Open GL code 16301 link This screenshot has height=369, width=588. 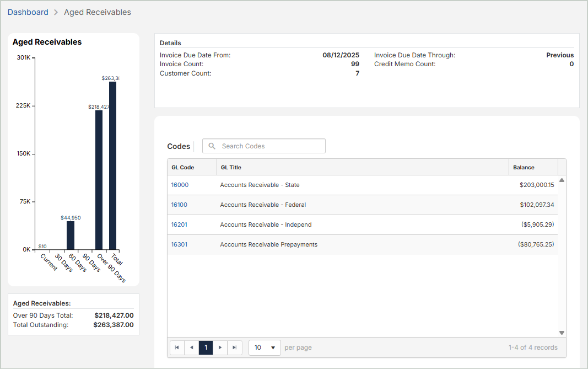pyautogui.click(x=179, y=245)
